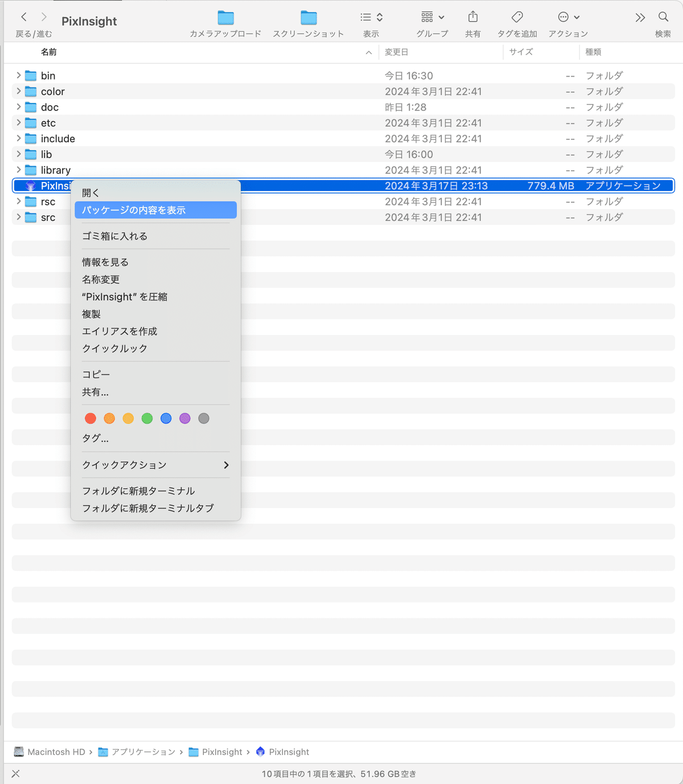Click the PixInsight folder in path bar
Image resolution: width=683 pixels, height=784 pixels.
click(215, 752)
